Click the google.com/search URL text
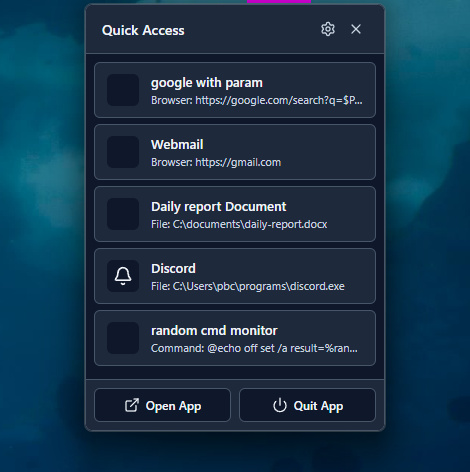 [257, 100]
